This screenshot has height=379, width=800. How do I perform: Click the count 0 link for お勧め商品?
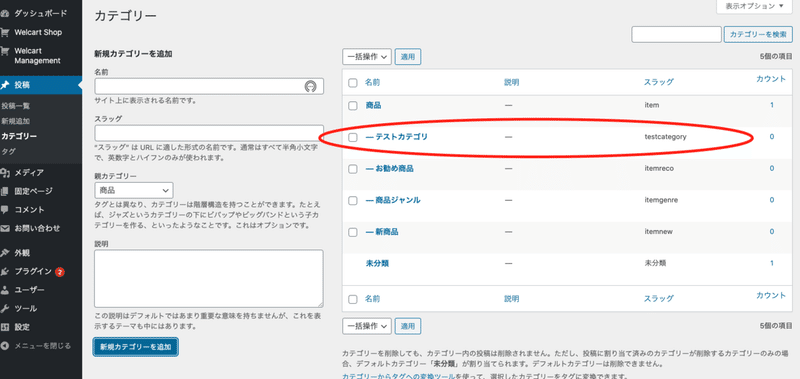[771, 168]
